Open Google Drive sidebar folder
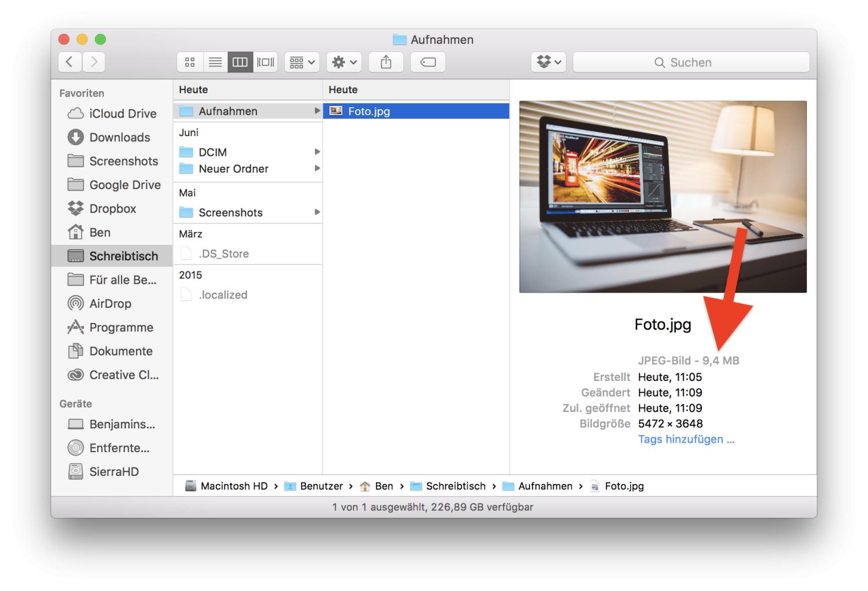The width and height of the screenshot is (868, 591). 112,185
